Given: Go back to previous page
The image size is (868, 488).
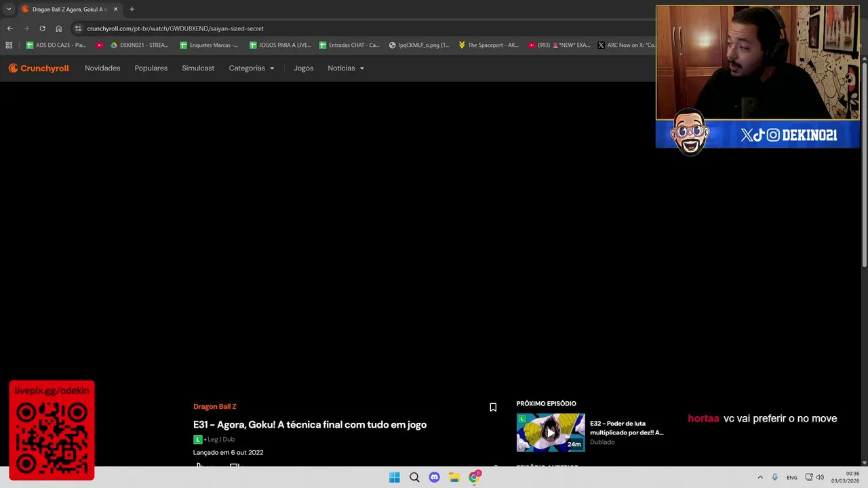Looking at the screenshot, I should pyautogui.click(x=9, y=28).
